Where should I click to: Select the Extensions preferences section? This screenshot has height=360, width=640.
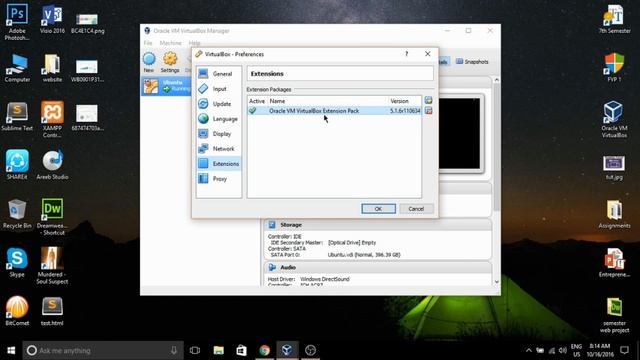click(219, 164)
